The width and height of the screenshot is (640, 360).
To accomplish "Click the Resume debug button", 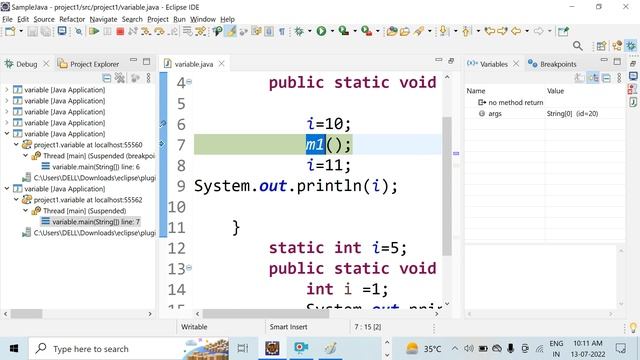I will click(x=94, y=31).
